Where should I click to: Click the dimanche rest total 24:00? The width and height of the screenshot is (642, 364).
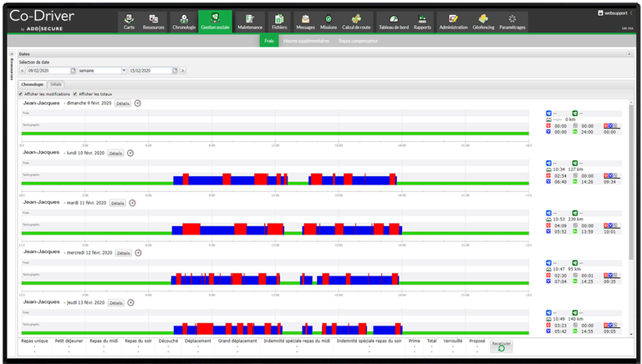click(x=587, y=132)
